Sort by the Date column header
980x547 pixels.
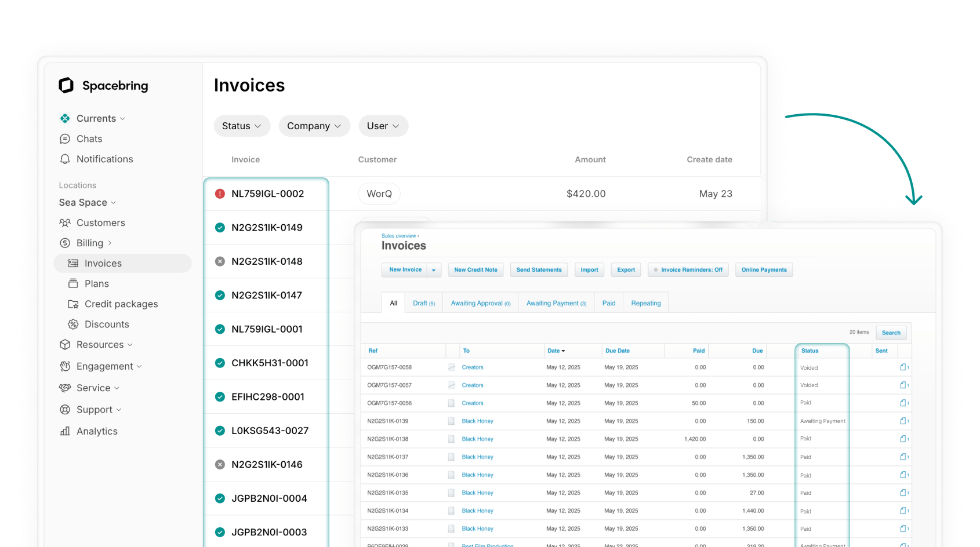tap(556, 351)
